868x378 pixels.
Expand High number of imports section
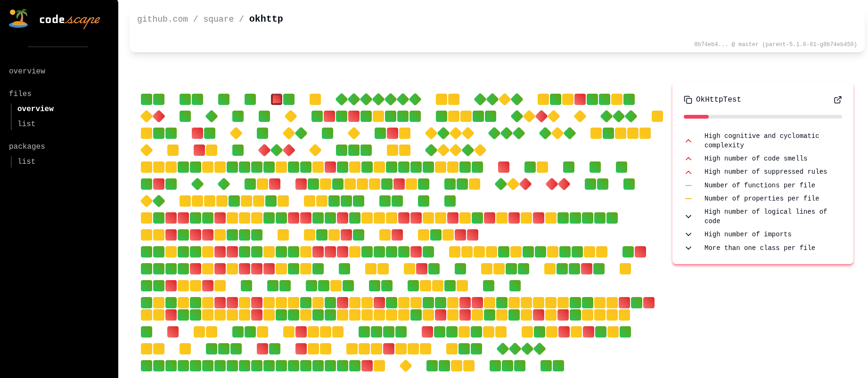pos(688,234)
